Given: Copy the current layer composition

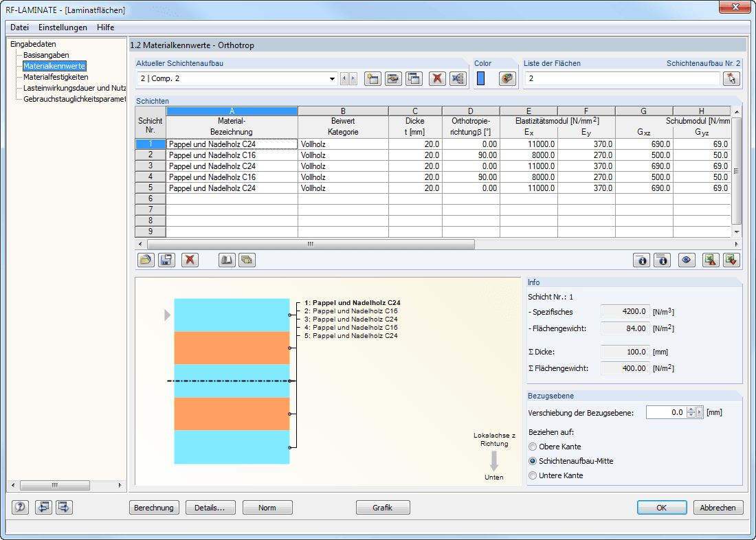Looking at the screenshot, I should point(414,78).
